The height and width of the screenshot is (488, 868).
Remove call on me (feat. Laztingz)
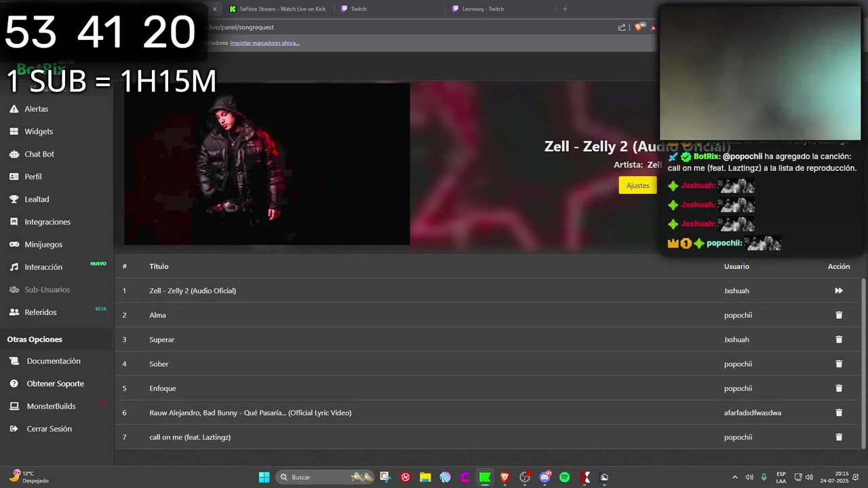click(x=839, y=437)
